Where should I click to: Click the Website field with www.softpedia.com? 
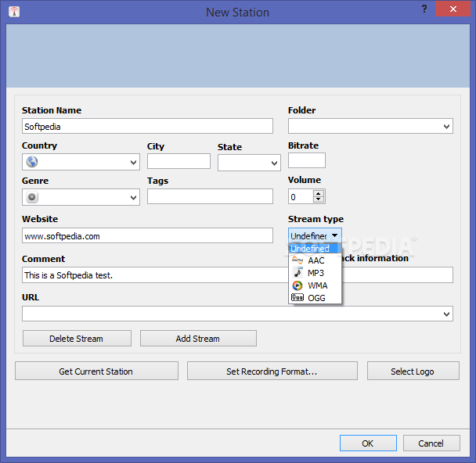pyautogui.click(x=147, y=235)
